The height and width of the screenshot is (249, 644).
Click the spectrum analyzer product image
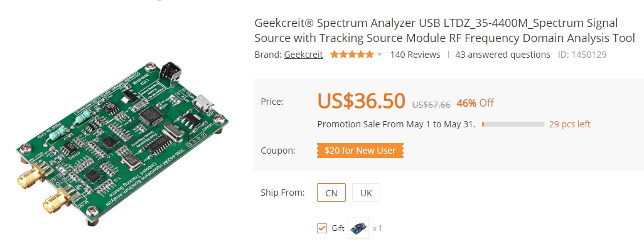(x=122, y=142)
